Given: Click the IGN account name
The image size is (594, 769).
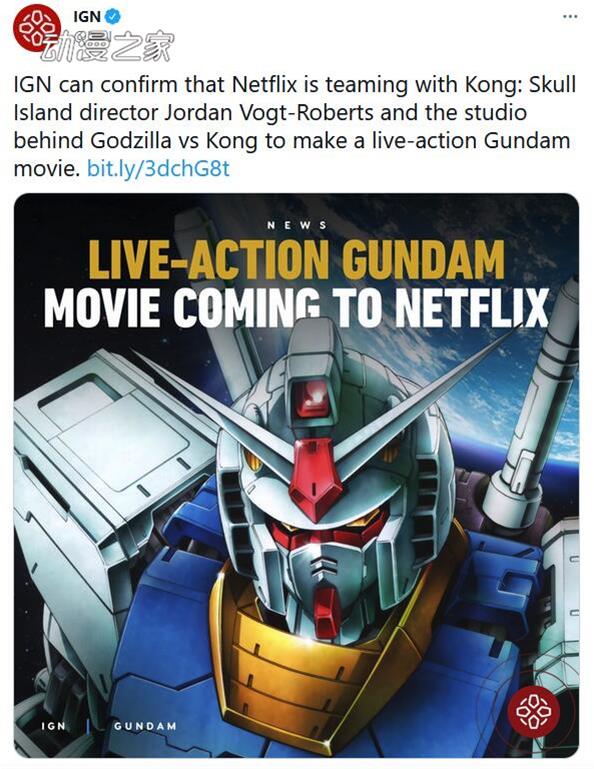Looking at the screenshot, I should 87,17.
